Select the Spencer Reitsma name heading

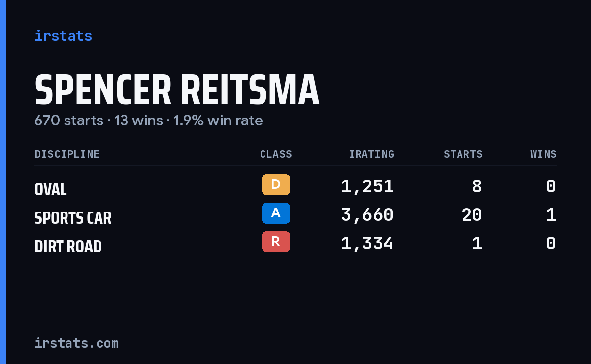(177, 91)
